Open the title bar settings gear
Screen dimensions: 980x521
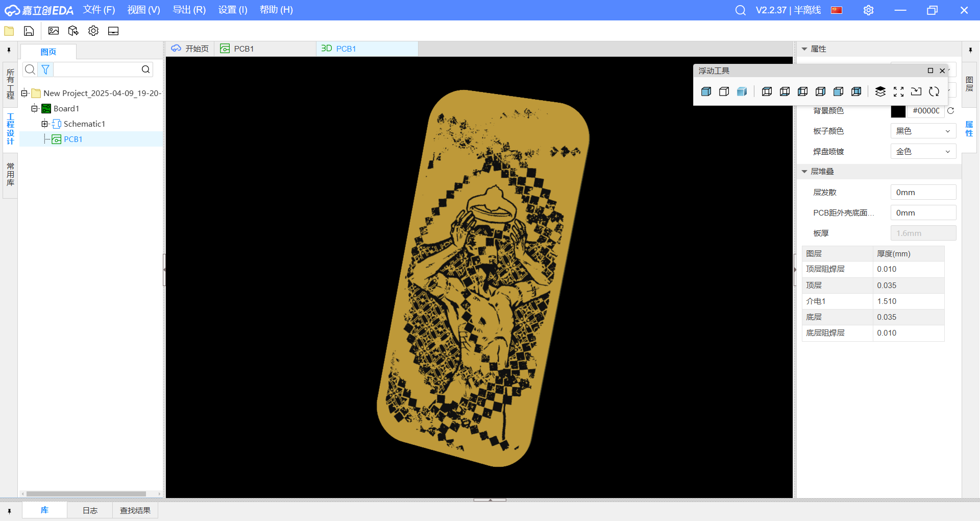click(868, 10)
